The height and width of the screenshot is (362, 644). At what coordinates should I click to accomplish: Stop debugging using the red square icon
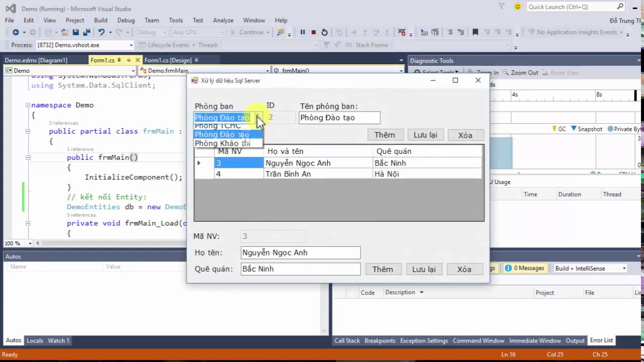313,32
